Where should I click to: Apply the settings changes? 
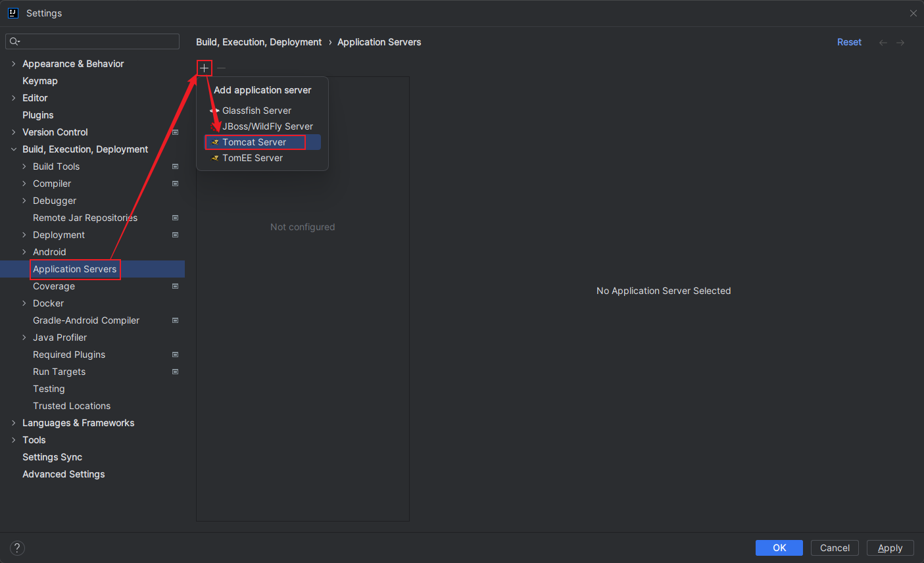pos(890,548)
